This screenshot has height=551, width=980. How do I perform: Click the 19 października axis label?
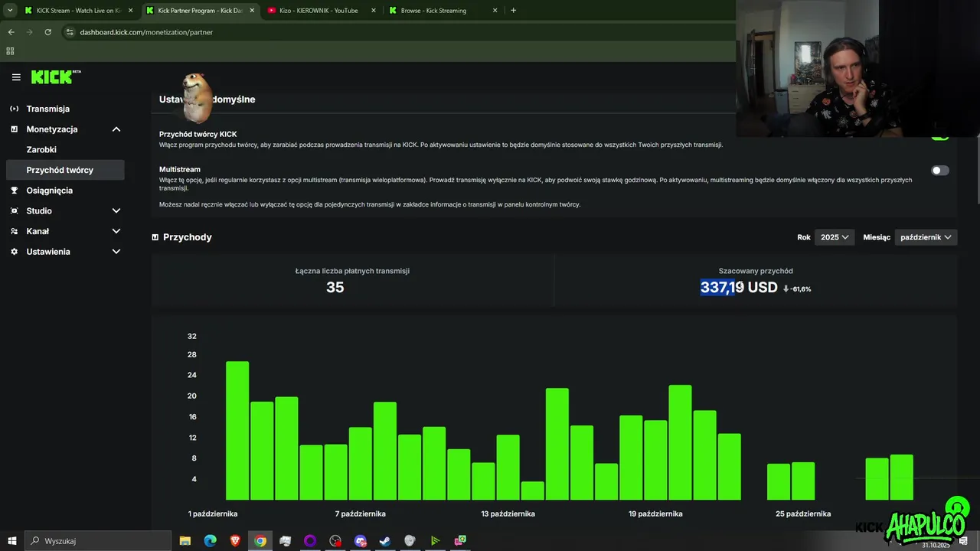[655, 514]
